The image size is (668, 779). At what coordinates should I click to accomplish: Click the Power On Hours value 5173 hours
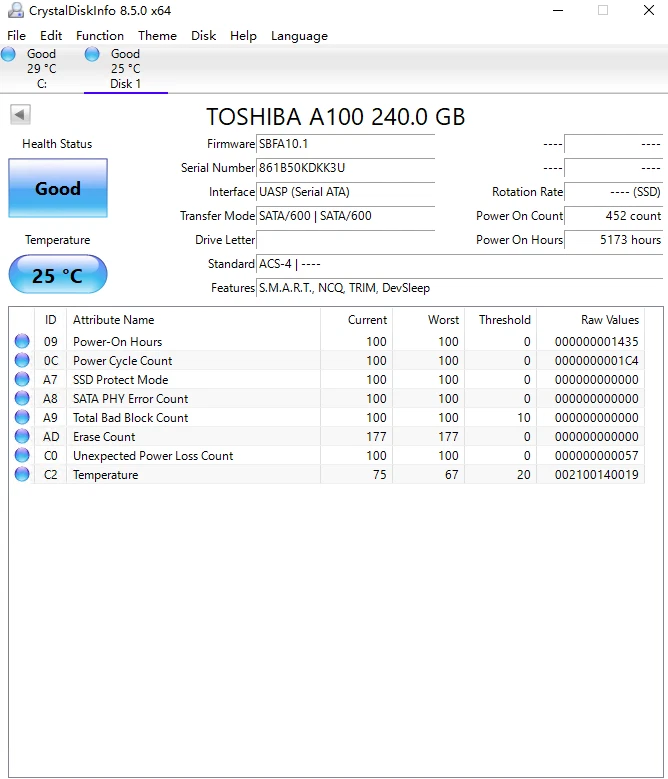point(613,240)
